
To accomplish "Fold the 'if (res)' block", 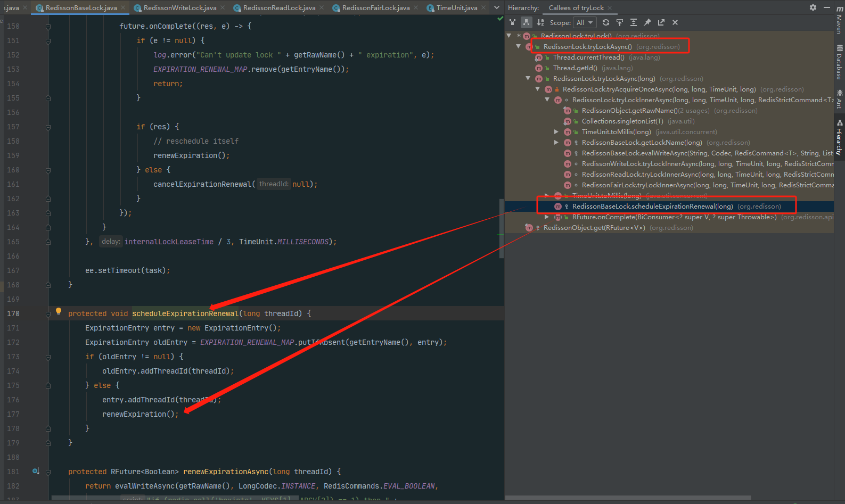I will tap(48, 127).
